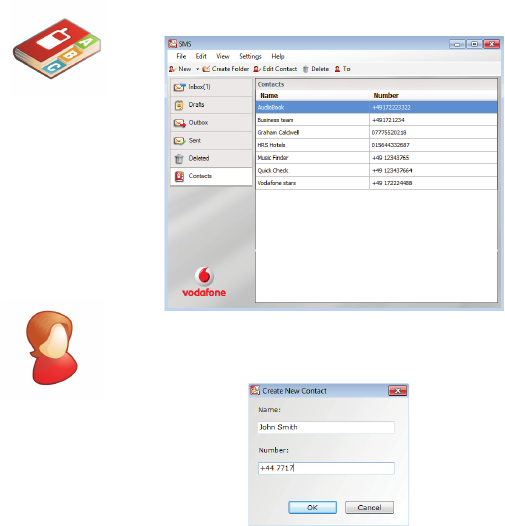Click the Name field with John Smith

(x=326, y=427)
